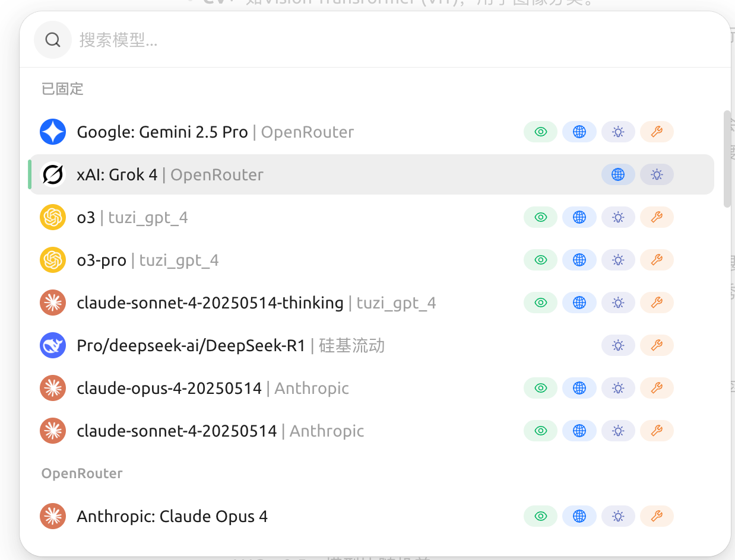This screenshot has height=560, width=735.
Task: Click claude-sonnet-4 thinking vision eye tag
Action: pyautogui.click(x=540, y=303)
